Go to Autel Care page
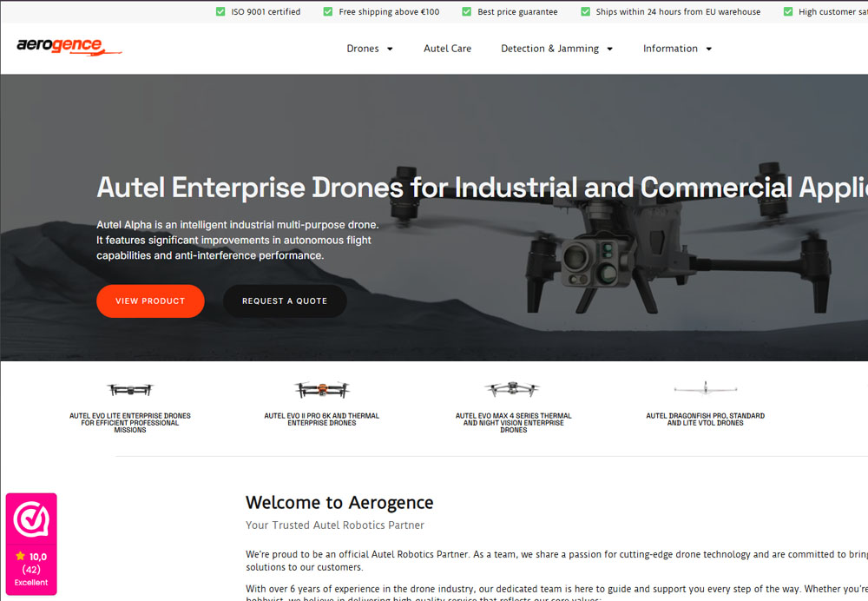Image resolution: width=868 pixels, height=601 pixels. [x=447, y=49]
